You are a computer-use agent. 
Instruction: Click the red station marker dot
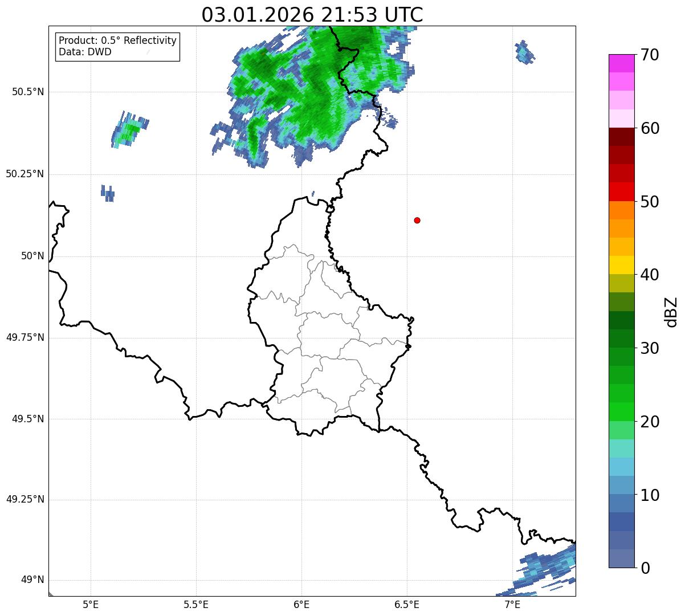click(x=417, y=220)
